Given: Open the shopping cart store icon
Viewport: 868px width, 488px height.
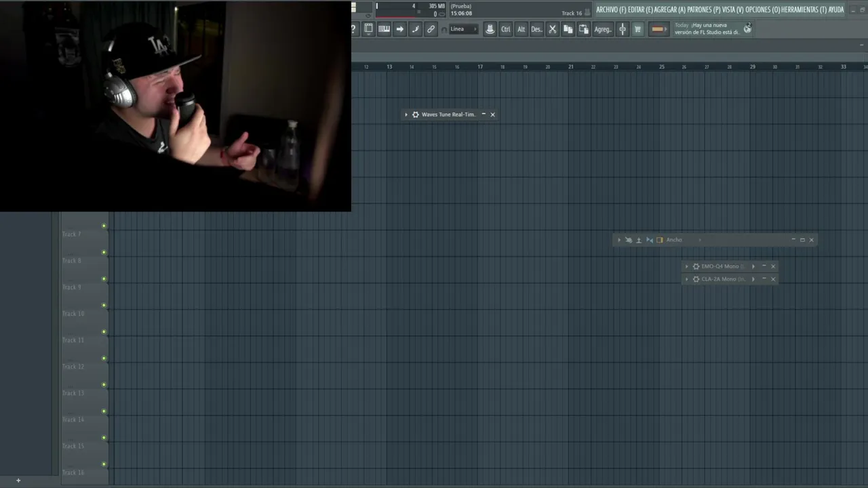Looking at the screenshot, I should click(637, 29).
